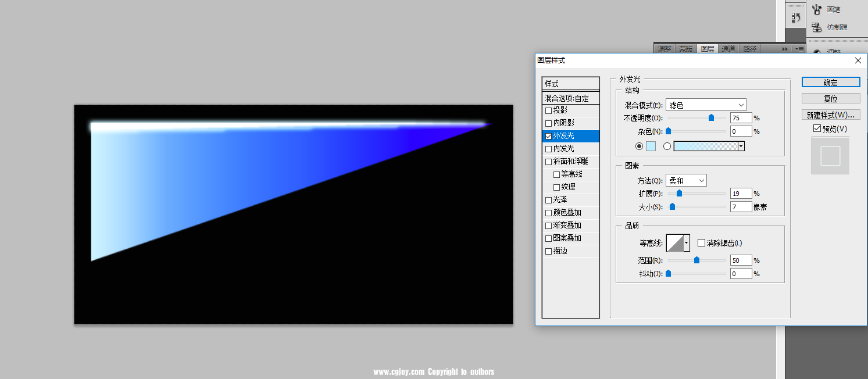868x379 pixels.
Task: Click the light blue glow color swatch
Action: click(651, 146)
